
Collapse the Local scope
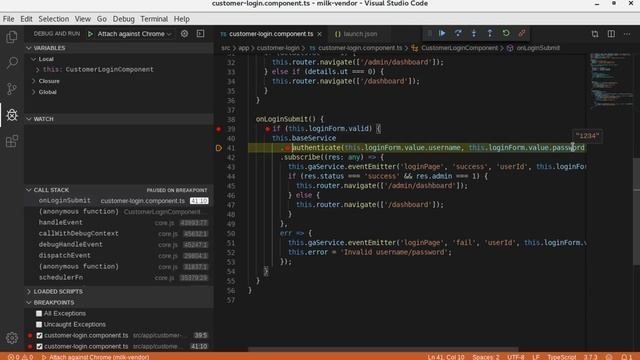(x=33, y=59)
